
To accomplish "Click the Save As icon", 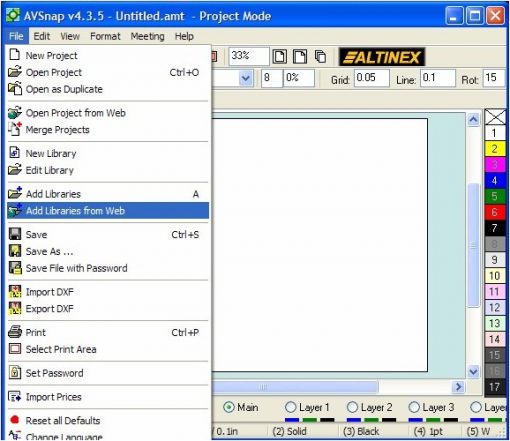I will point(15,251).
